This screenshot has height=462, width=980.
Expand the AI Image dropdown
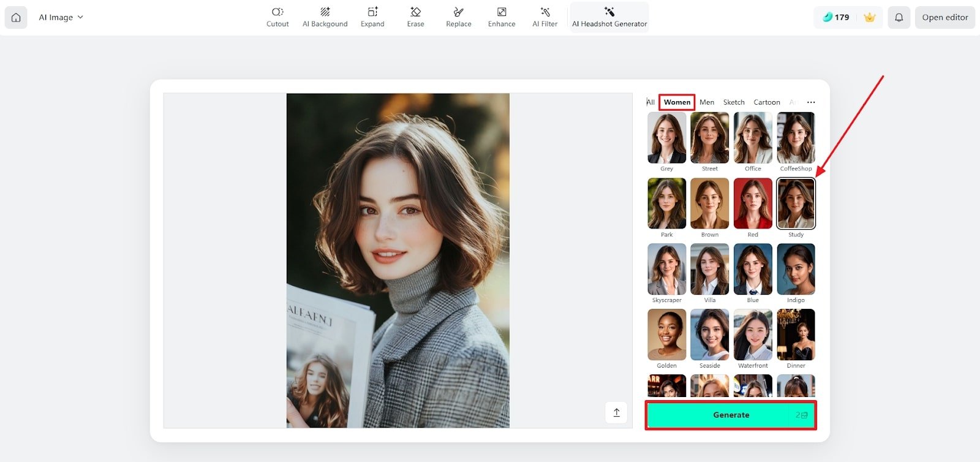coord(61,18)
